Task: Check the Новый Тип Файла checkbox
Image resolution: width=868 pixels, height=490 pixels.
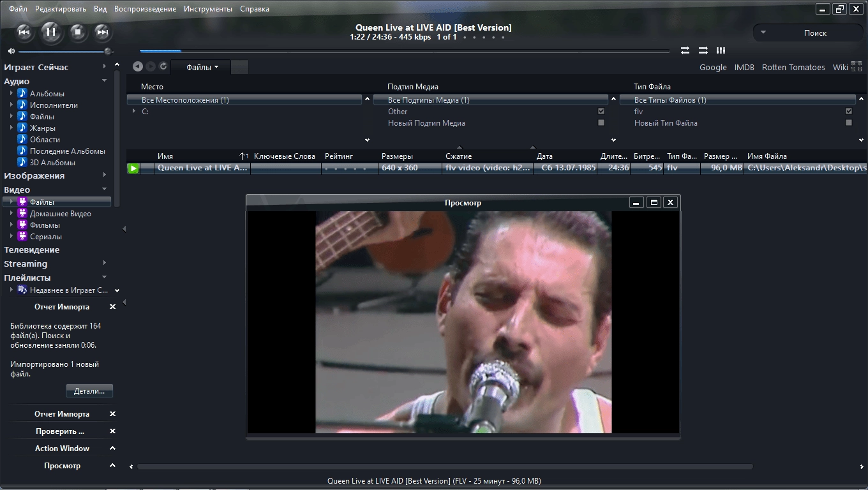Action: tap(849, 123)
